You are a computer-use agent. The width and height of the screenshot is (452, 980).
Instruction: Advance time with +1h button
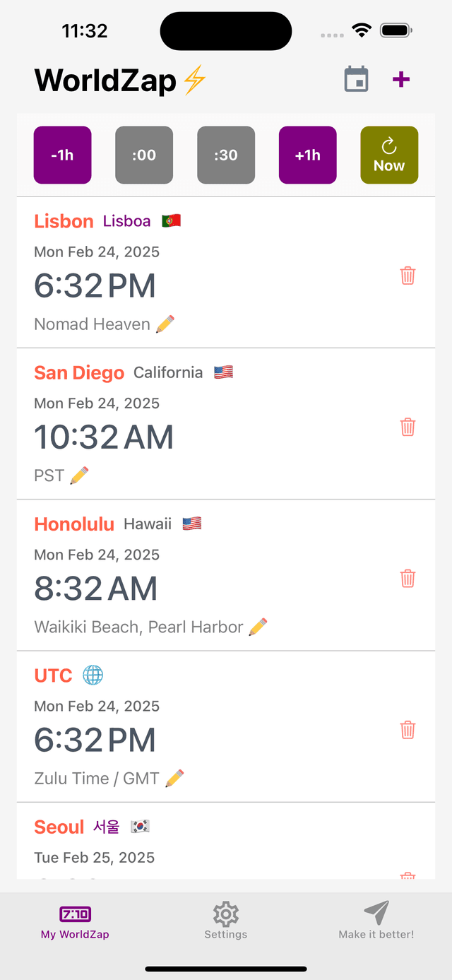(308, 155)
